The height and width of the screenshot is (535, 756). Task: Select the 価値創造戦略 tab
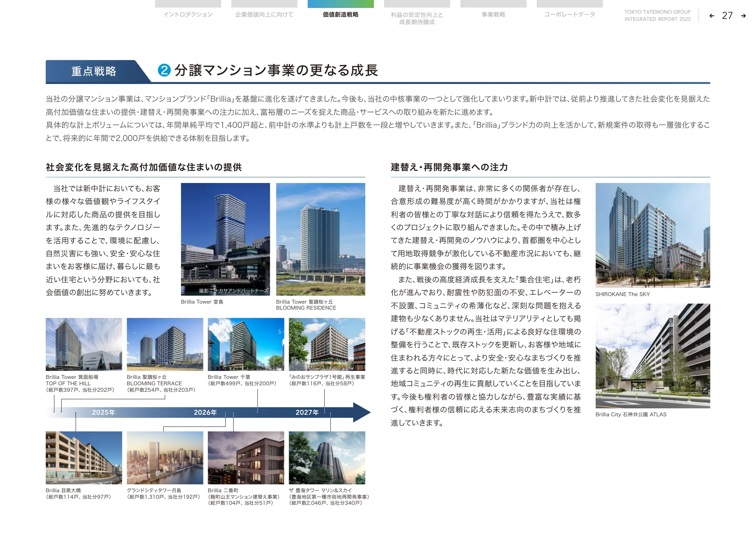pyautogui.click(x=341, y=14)
